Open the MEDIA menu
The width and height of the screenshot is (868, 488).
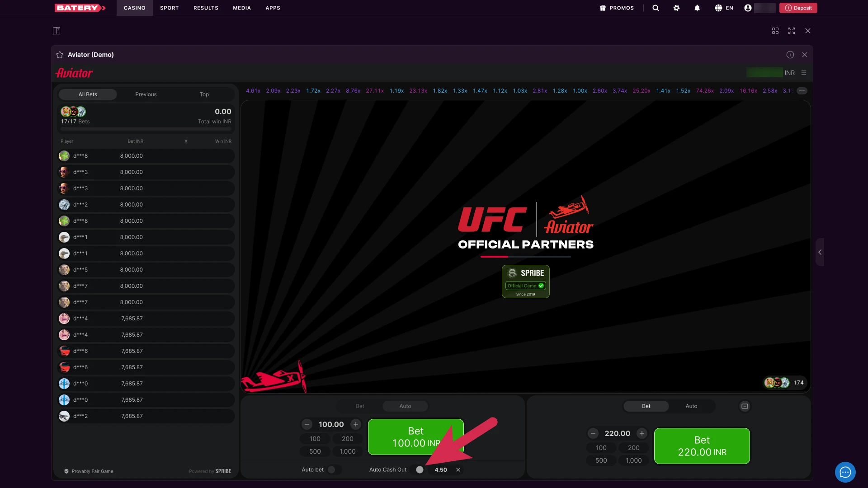point(242,8)
